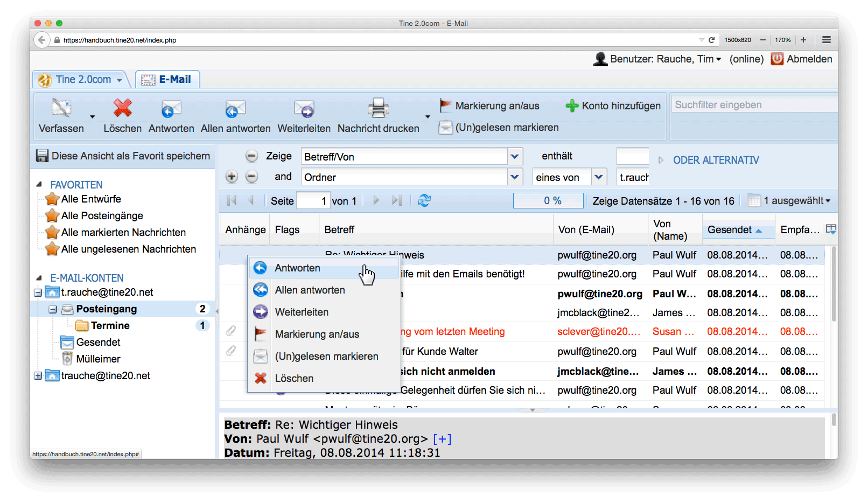Open browser hamburger menu icon
Viewport: 868px width, 502px height.
coord(827,40)
